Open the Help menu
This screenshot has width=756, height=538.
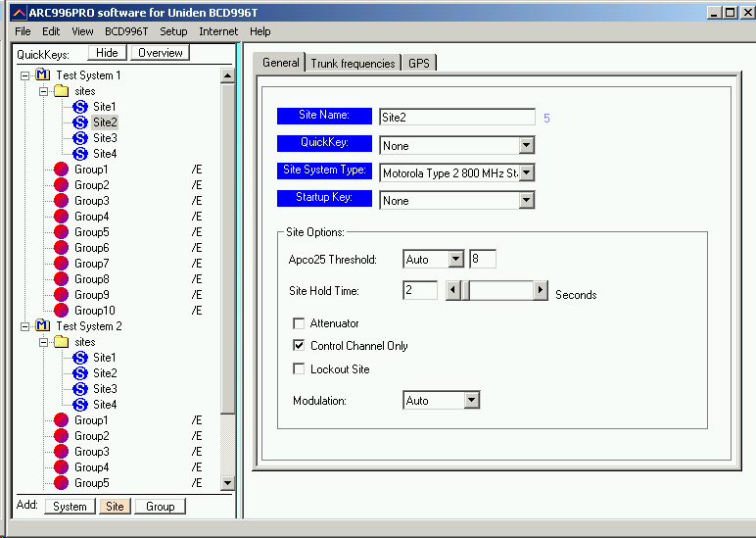click(x=260, y=31)
